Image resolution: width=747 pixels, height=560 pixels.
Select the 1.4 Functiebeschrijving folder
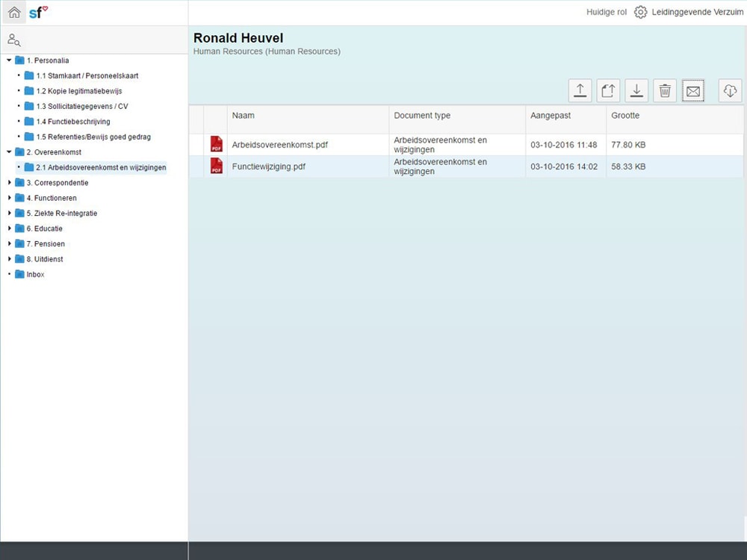pyautogui.click(x=73, y=121)
